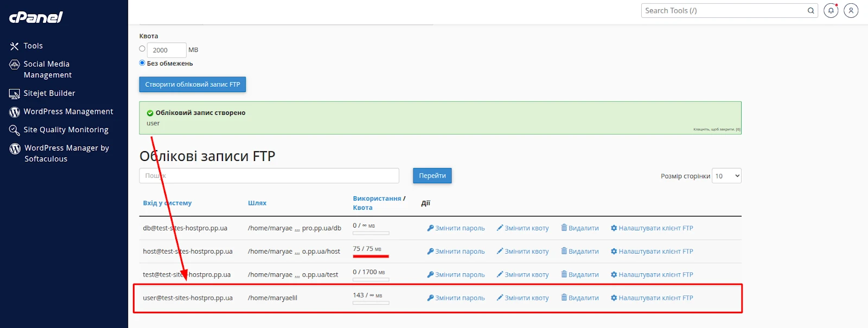The width and height of the screenshot is (868, 328).
Task: Change quota for host@test-sites-hostpro.pp.ua
Action: (522, 252)
